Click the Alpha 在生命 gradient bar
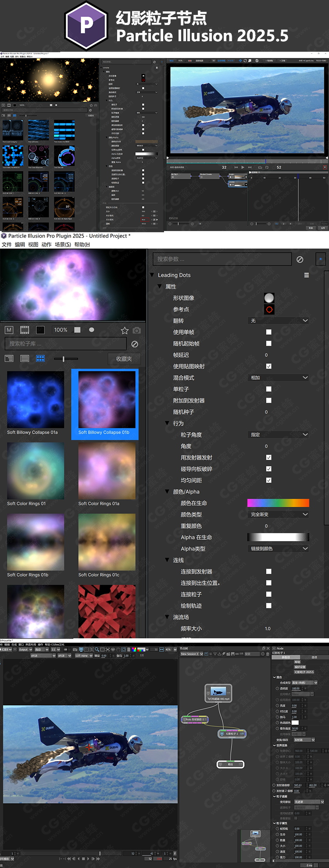The height and width of the screenshot is (868, 329). coord(278,537)
